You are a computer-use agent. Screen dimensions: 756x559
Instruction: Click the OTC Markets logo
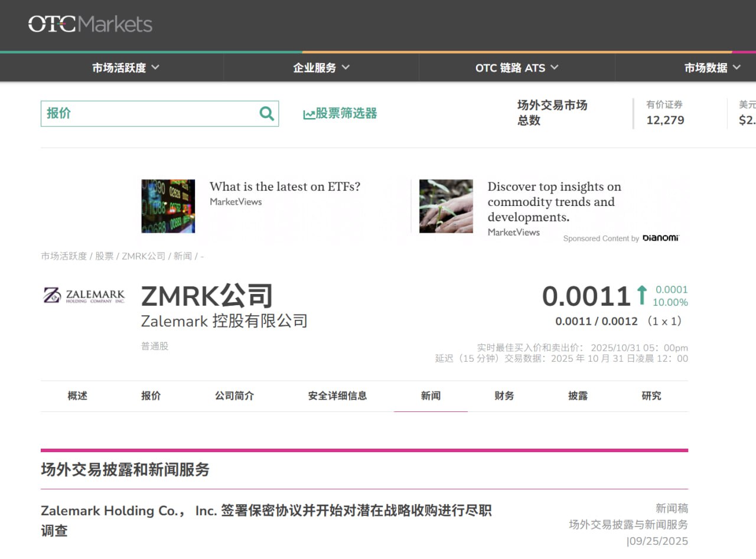coord(90,24)
